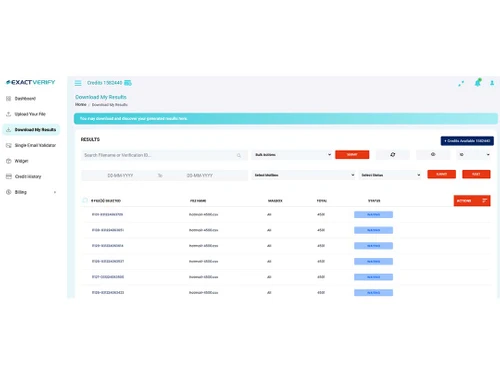Click the Reset filters button
Image resolution: width=500 pixels, height=375 pixels.
pyautogui.click(x=476, y=174)
